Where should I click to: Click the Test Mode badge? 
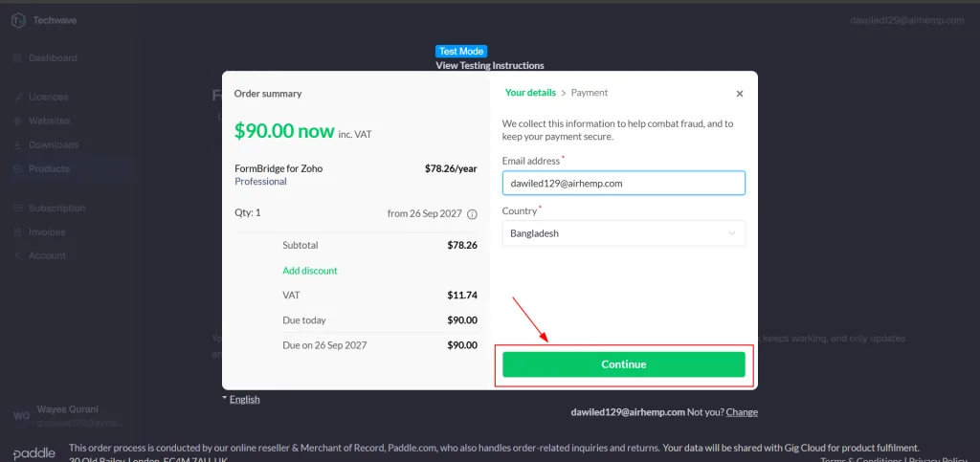tap(461, 52)
